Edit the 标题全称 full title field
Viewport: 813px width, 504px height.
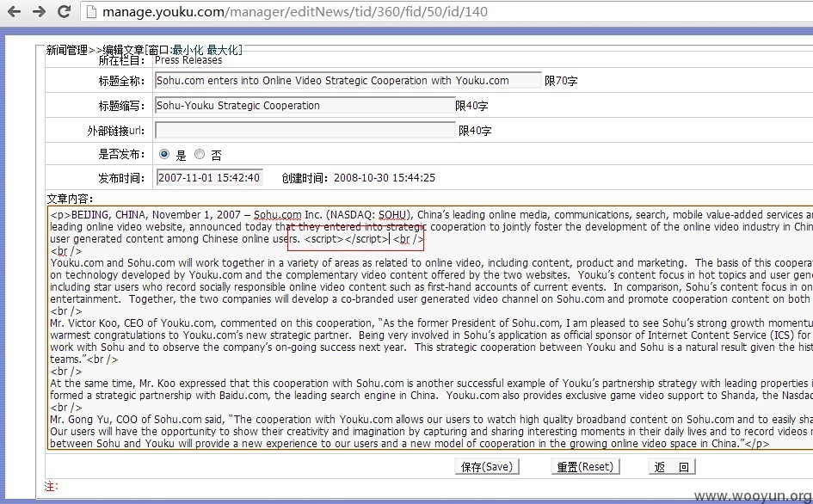(x=348, y=80)
